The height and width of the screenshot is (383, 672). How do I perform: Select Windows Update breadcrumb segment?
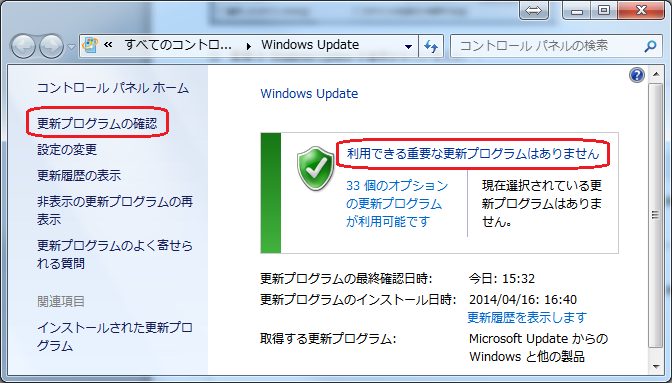click(x=310, y=45)
